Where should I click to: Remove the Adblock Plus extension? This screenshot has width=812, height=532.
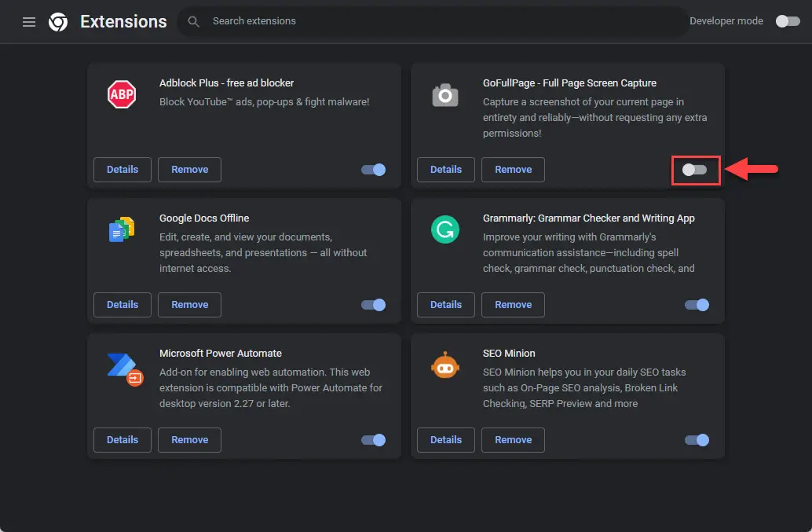pos(189,170)
